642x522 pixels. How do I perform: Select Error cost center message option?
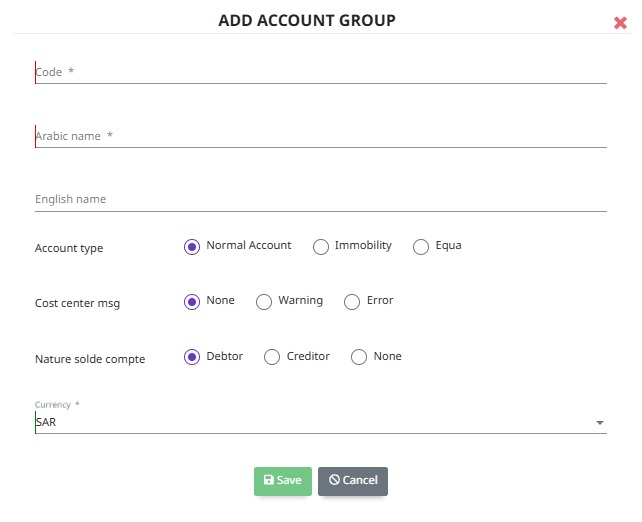click(x=352, y=302)
